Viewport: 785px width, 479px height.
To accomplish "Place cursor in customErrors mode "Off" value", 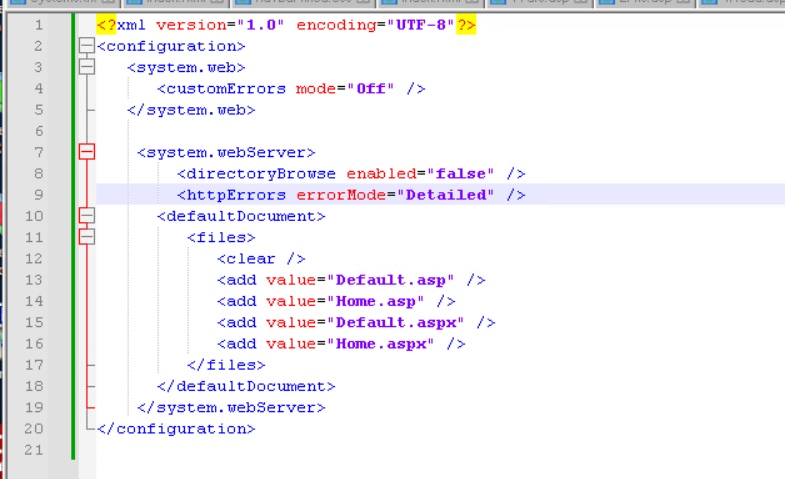I will [x=375, y=89].
